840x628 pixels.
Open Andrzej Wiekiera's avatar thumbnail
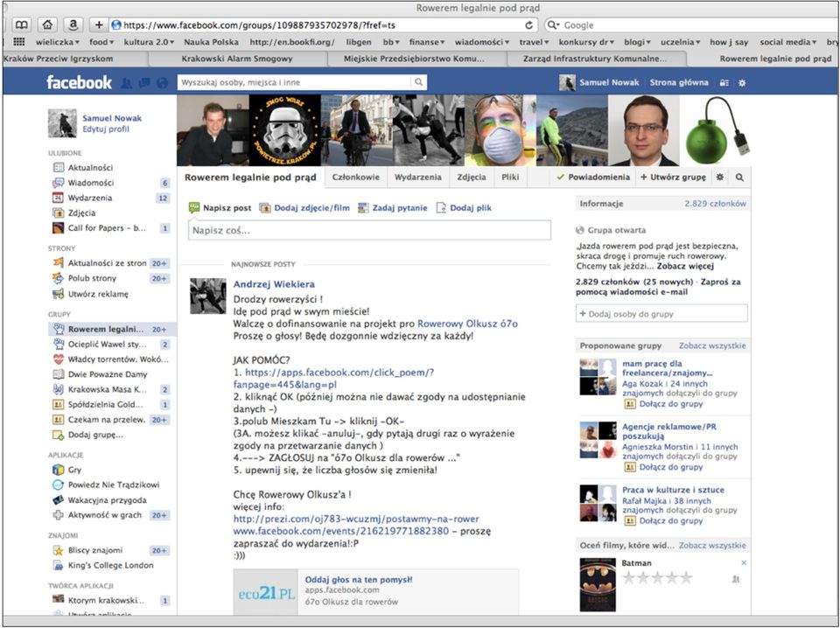(x=208, y=296)
